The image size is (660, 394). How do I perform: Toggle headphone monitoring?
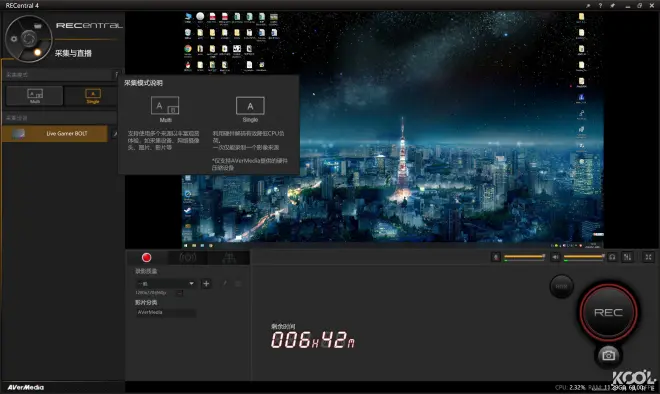pyautogui.click(x=612, y=257)
